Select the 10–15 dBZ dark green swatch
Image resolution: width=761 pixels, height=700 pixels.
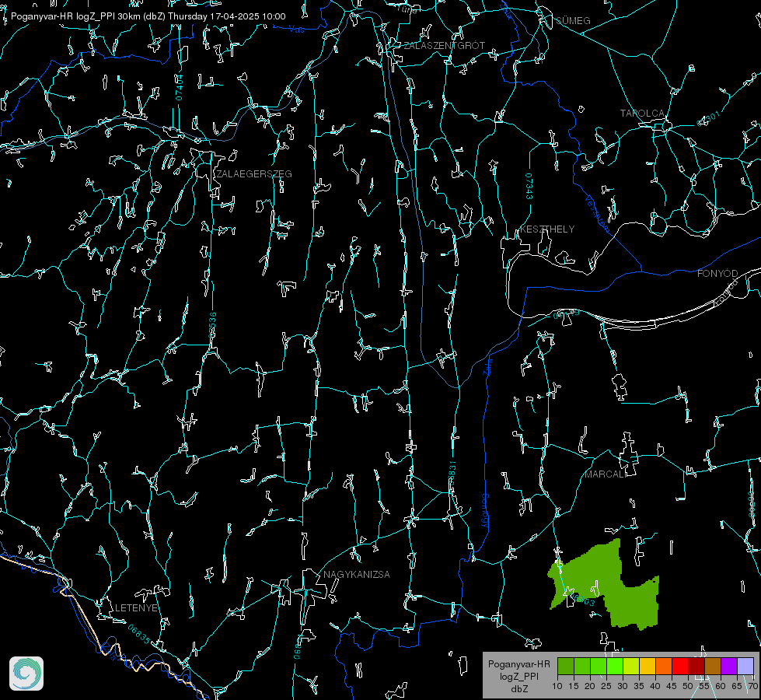click(566, 666)
